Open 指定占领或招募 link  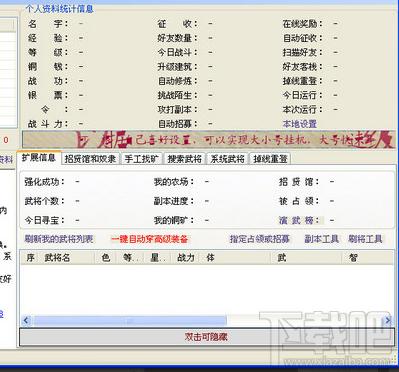point(259,239)
